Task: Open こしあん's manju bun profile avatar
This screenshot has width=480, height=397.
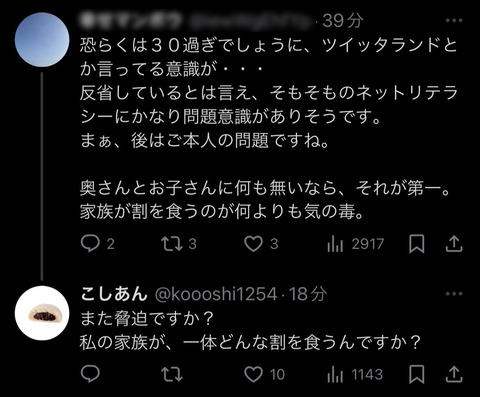Action: tap(42, 313)
